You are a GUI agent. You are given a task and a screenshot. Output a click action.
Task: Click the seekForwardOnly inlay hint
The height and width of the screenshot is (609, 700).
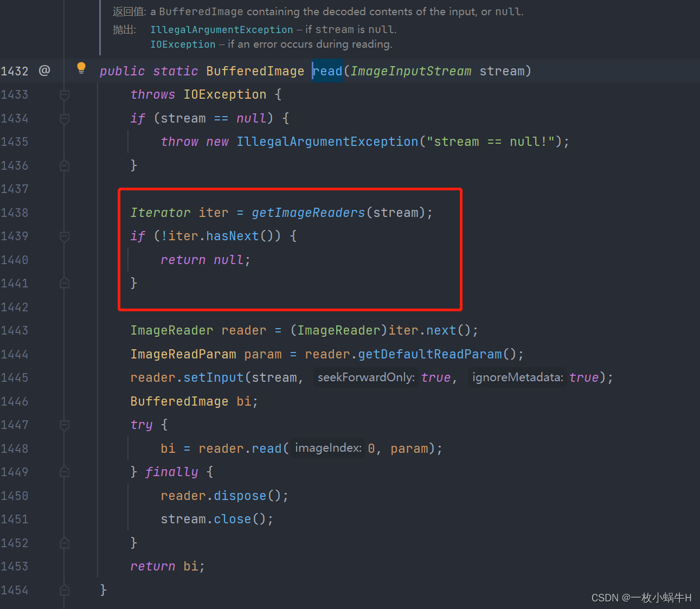[366, 377]
